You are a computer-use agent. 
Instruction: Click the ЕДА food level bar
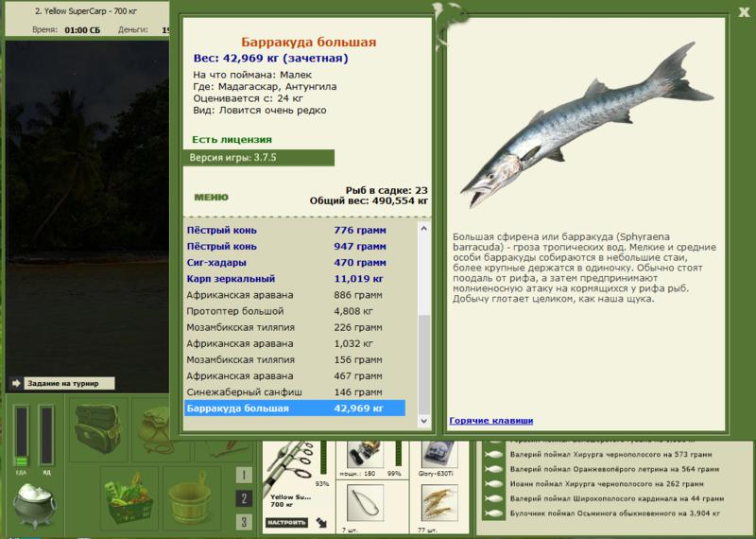22,436
